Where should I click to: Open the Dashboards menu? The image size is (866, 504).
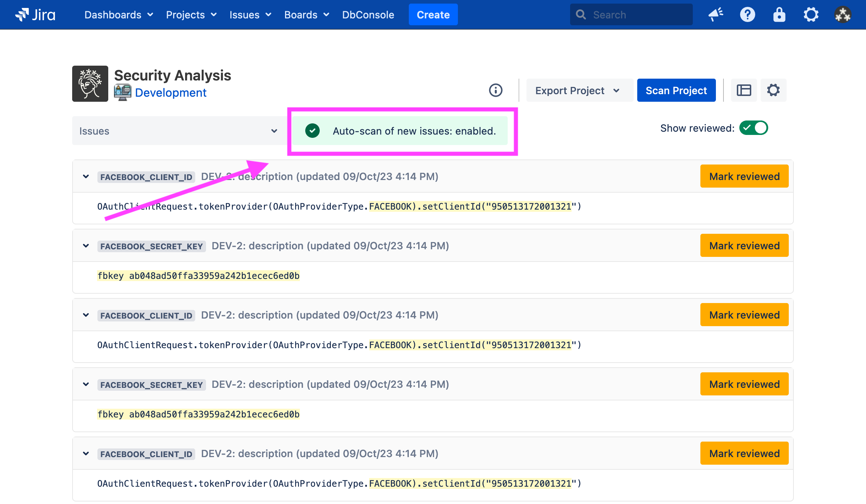[x=118, y=15]
